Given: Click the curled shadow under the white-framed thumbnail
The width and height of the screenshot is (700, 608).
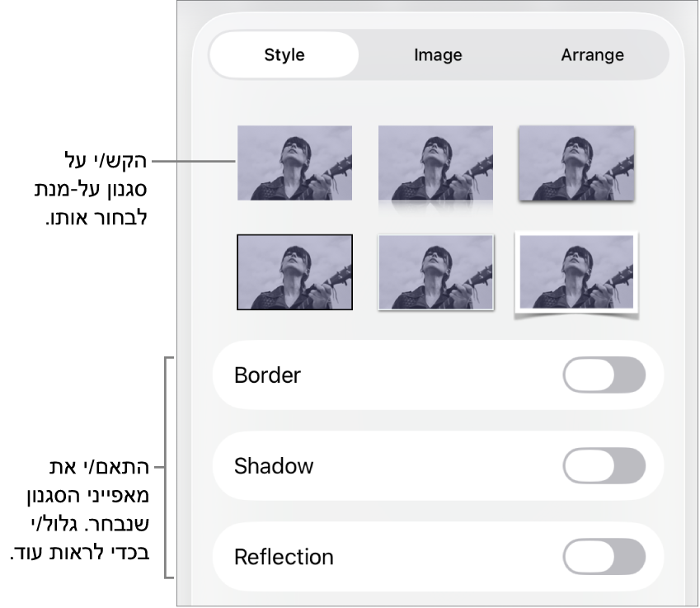Looking at the screenshot, I should 576,315.
